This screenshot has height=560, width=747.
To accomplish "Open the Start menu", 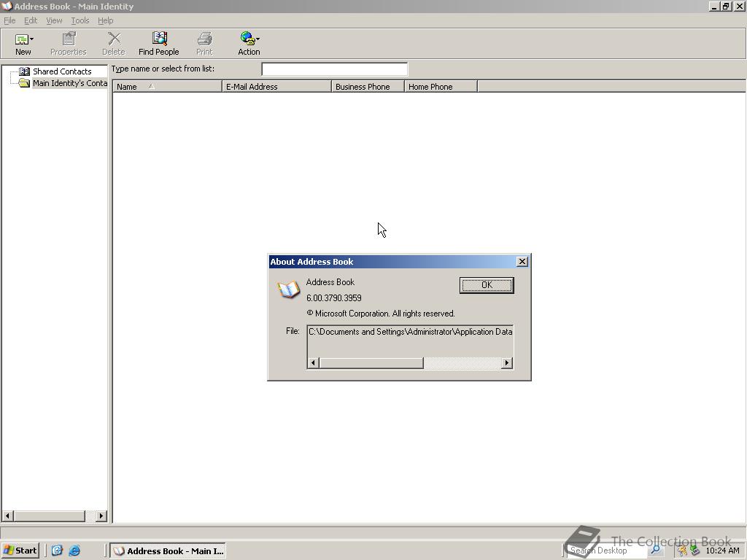I will (x=20, y=551).
